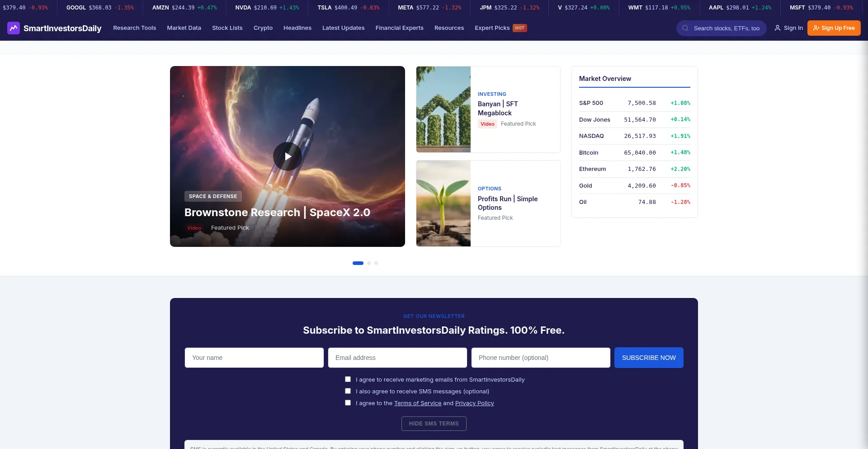Screen dimensions: 868x449
Task: Play the SpaceX 2.0 featured video
Action: tap(288, 156)
